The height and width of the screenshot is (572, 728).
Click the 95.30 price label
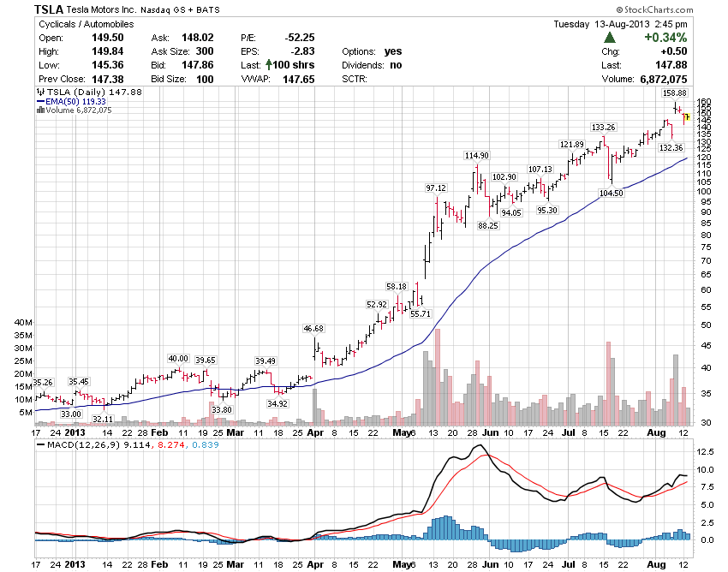547,211
